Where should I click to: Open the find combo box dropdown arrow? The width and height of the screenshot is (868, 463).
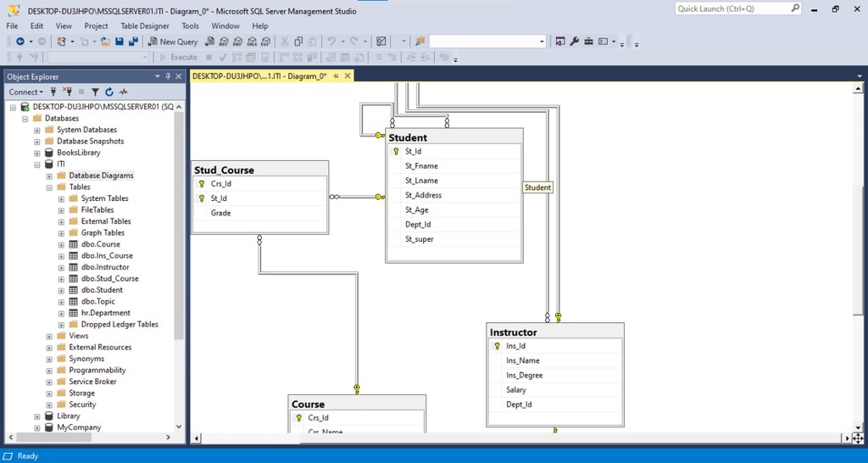click(x=542, y=42)
